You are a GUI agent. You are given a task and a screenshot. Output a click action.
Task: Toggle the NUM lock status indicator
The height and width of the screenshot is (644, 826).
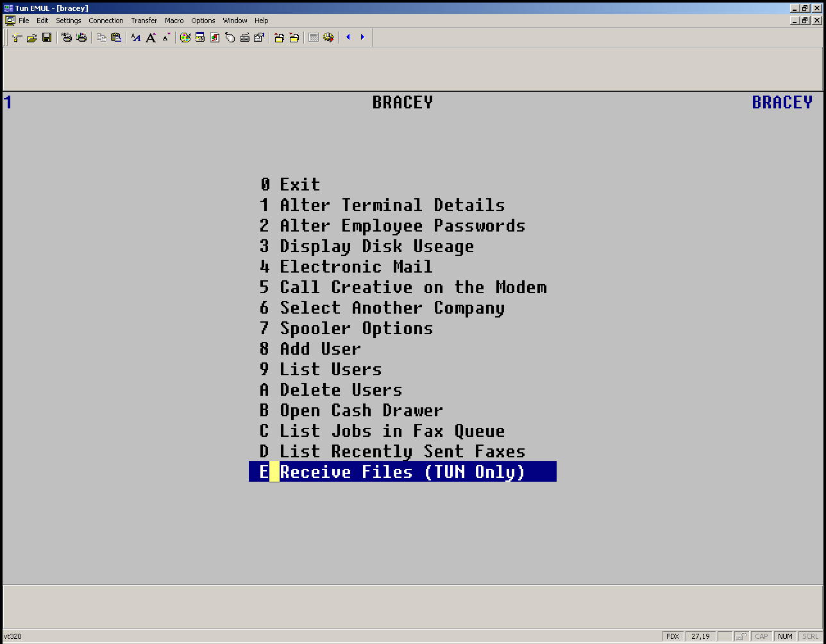pos(785,636)
